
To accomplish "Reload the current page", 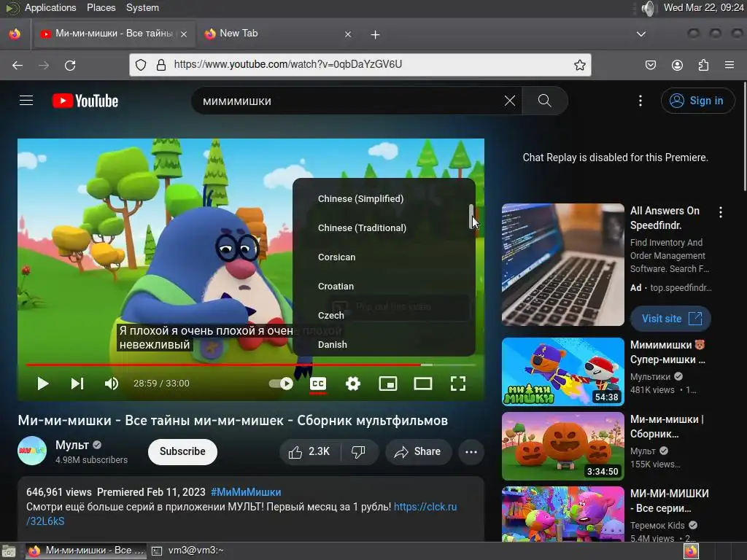I will 70,65.
